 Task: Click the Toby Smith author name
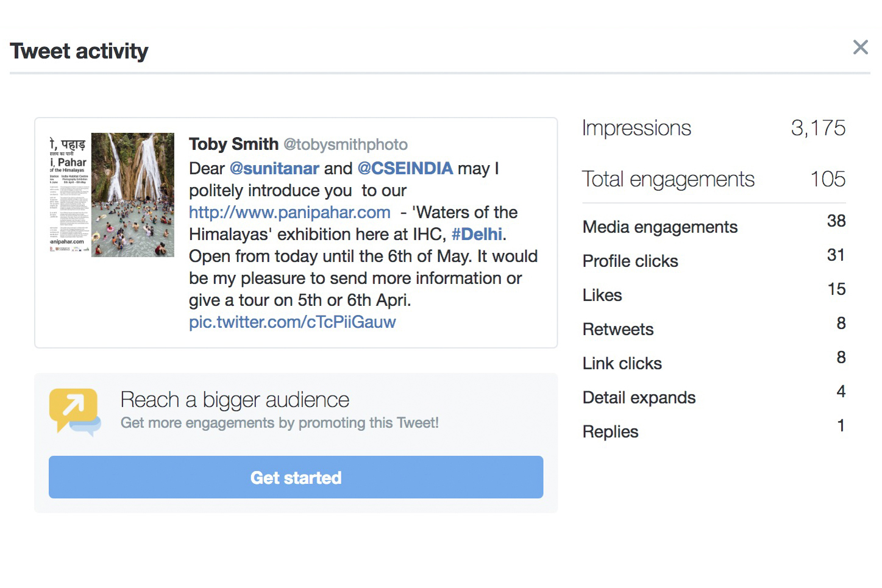(x=233, y=144)
